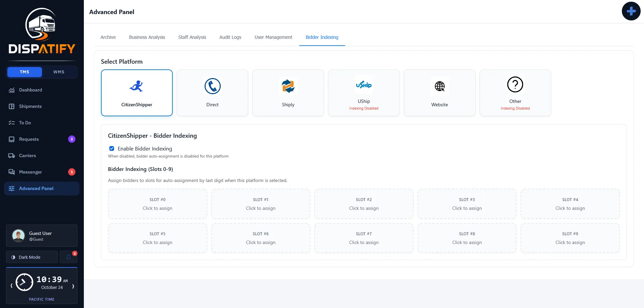Assign a bidder to Slot #7
This screenshot has height=308, width=644.
click(x=364, y=238)
